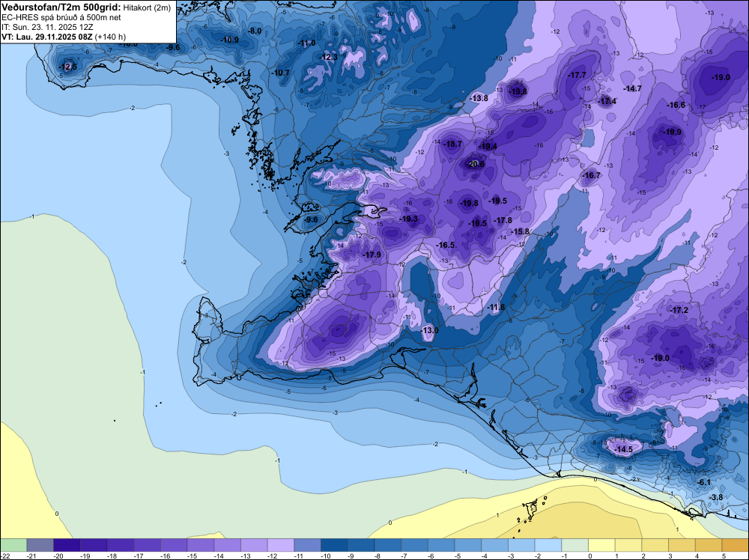Click the -18.7 temperature label
The image size is (749, 560).
pyautogui.click(x=453, y=144)
